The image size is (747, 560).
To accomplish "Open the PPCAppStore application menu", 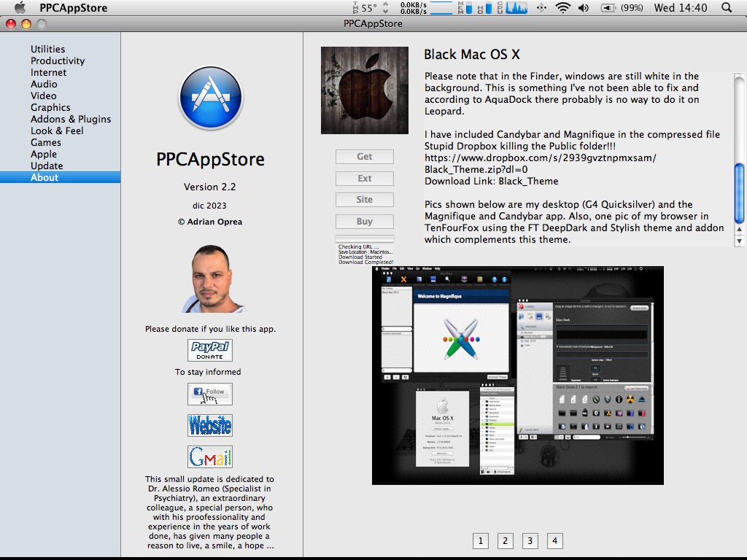I will [x=74, y=7].
